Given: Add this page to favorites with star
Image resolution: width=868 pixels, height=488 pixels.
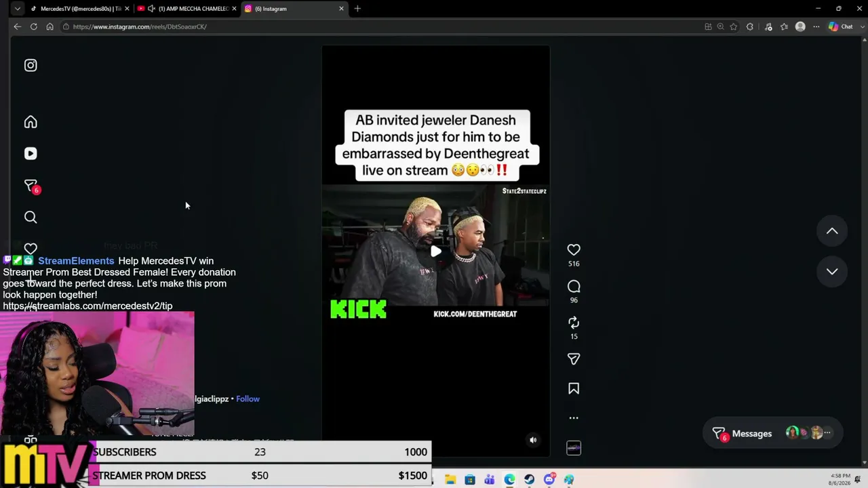Looking at the screenshot, I should [x=733, y=26].
